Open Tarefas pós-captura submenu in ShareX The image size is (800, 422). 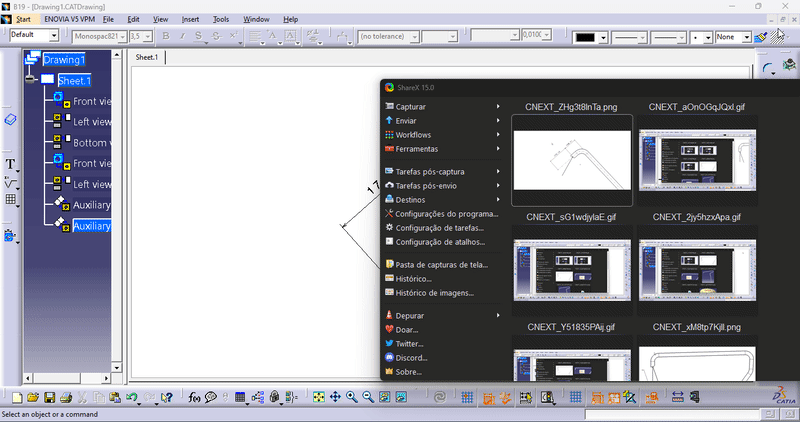pos(442,171)
